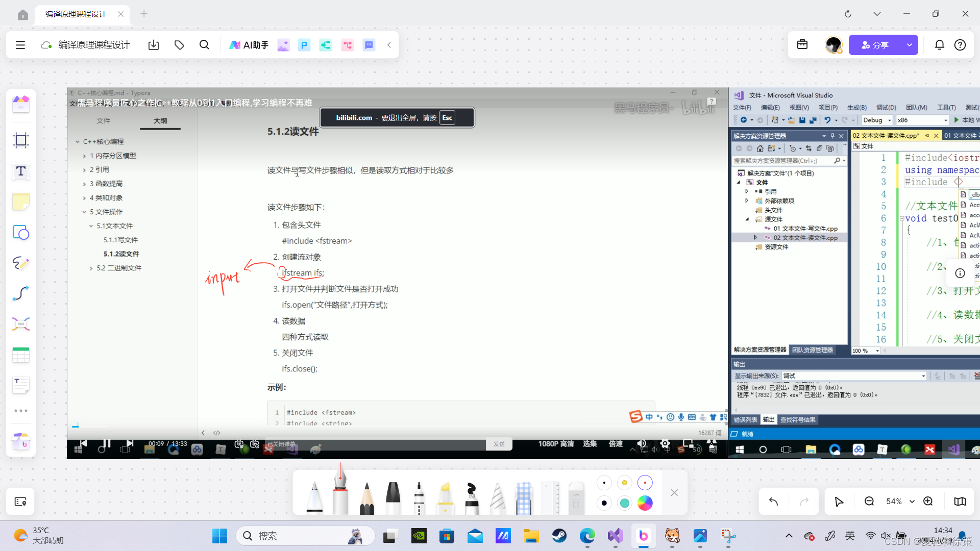Select the shapes tool

click(21, 233)
